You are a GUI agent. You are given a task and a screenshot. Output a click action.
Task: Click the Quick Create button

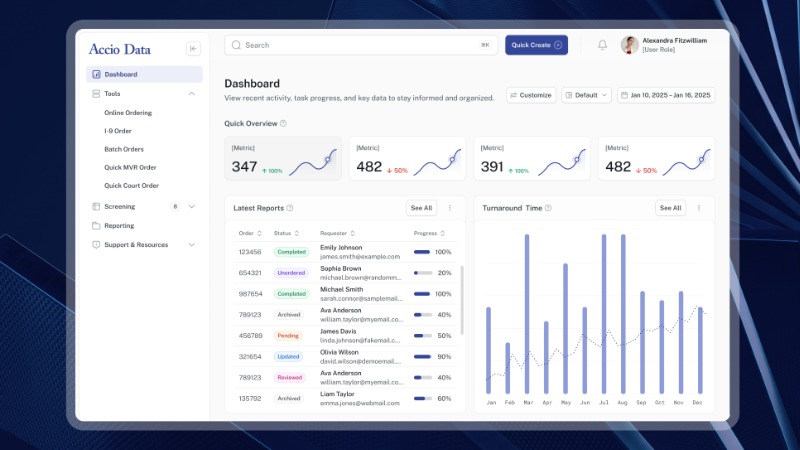[x=536, y=45]
